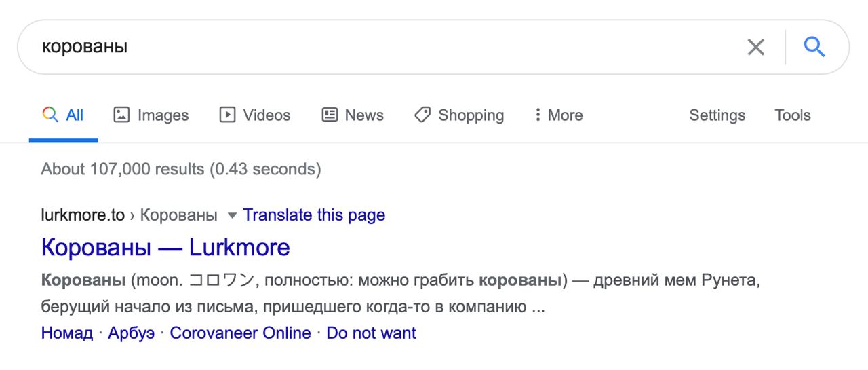Click the blue search magnifier icon

(814, 47)
